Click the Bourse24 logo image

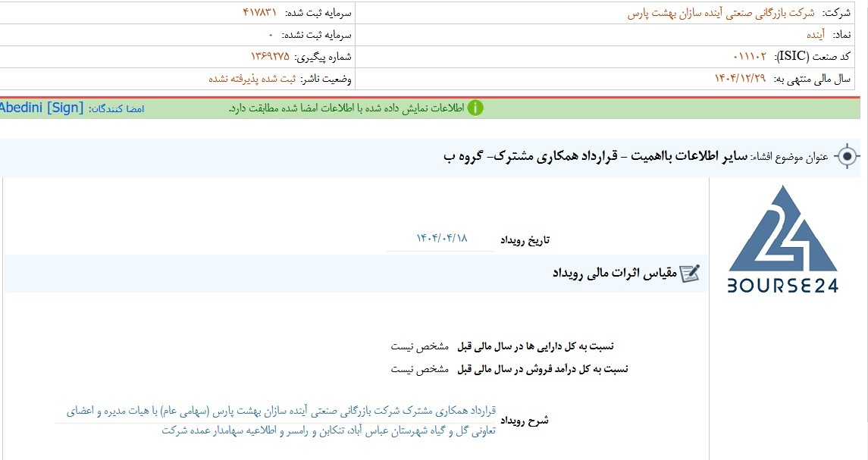782,239
